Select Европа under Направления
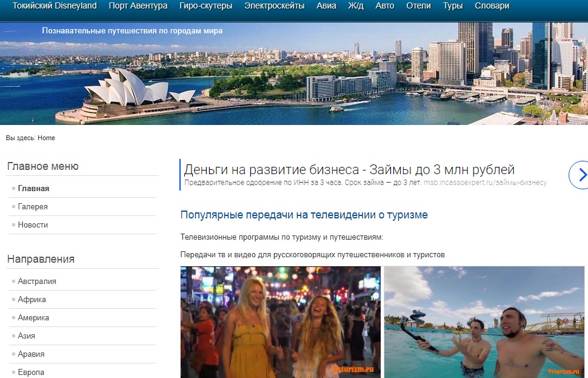This screenshot has height=378, width=588. pyautogui.click(x=31, y=372)
